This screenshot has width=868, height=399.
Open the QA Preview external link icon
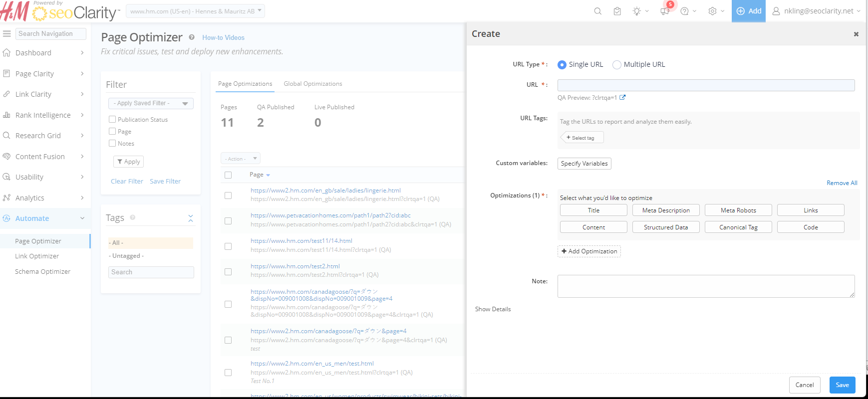pos(622,98)
